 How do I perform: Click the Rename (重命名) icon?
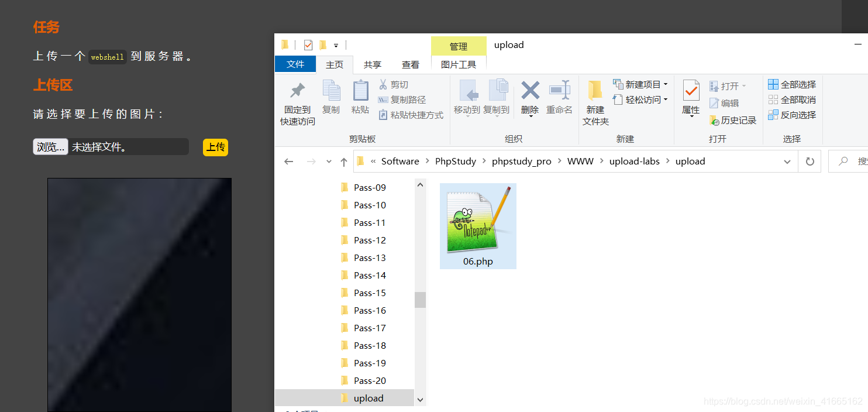click(559, 90)
